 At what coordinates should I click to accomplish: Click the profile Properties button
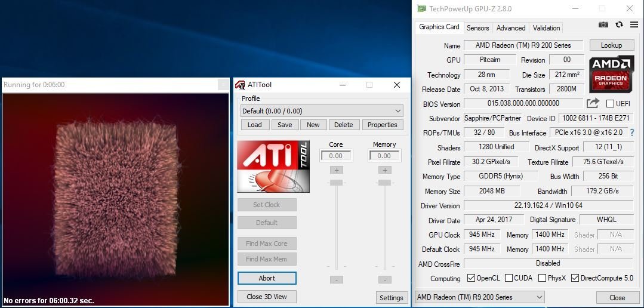coord(383,125)
